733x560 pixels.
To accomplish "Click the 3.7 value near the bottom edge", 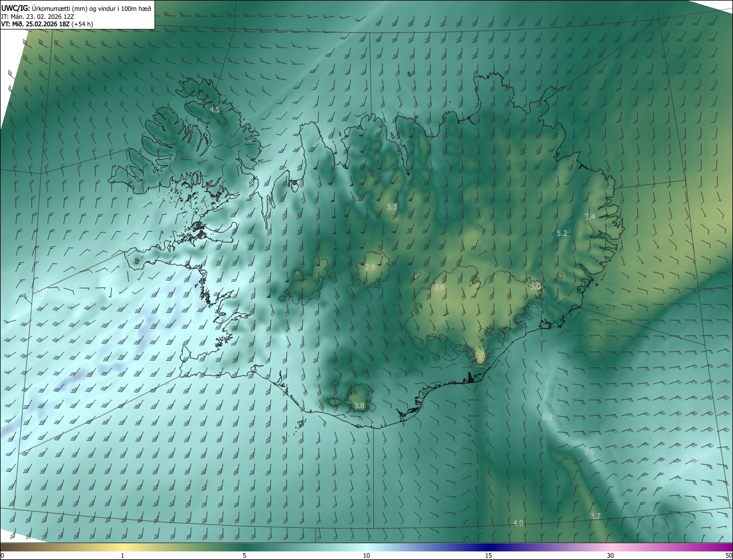I will click(596, 516).
